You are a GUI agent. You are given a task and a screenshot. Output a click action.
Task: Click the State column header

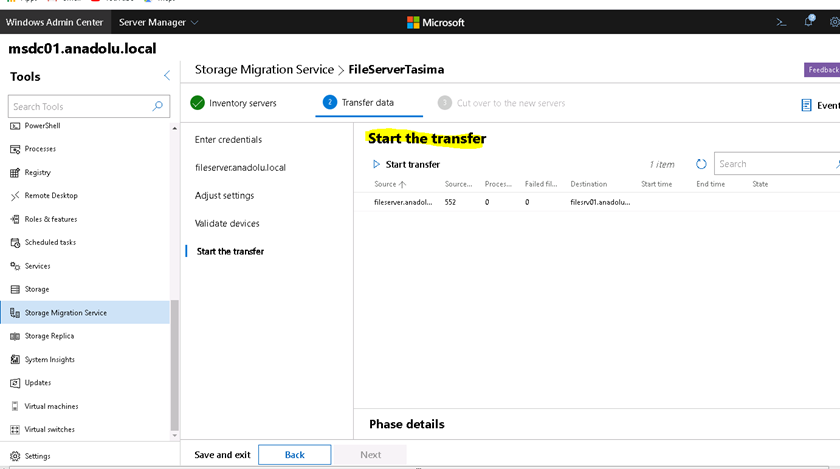click(760, 184)
